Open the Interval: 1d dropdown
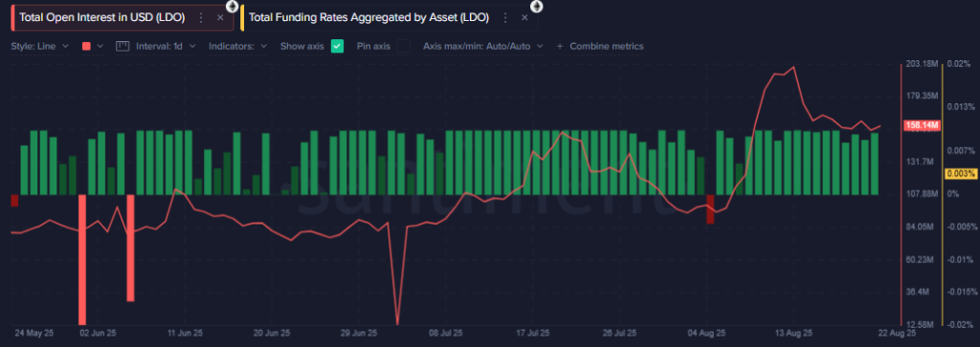 click(x=166, y=46)
